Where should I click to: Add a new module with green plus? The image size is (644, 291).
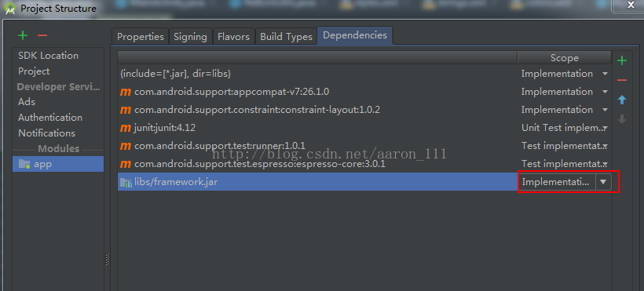click(x=23, y=36)
